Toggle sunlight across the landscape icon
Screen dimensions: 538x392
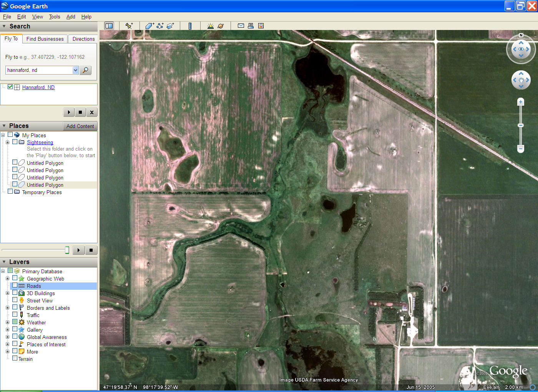(x=210, y=26)
